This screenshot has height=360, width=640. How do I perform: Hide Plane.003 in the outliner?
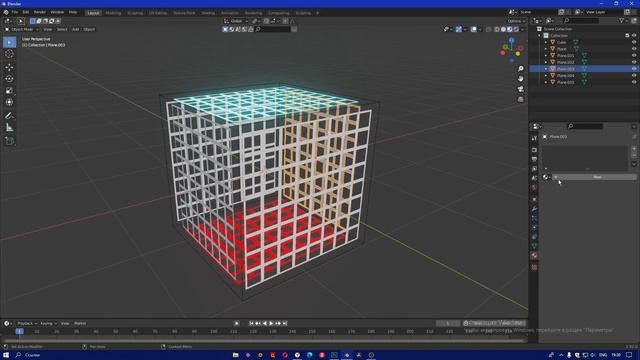click(634, 69)
